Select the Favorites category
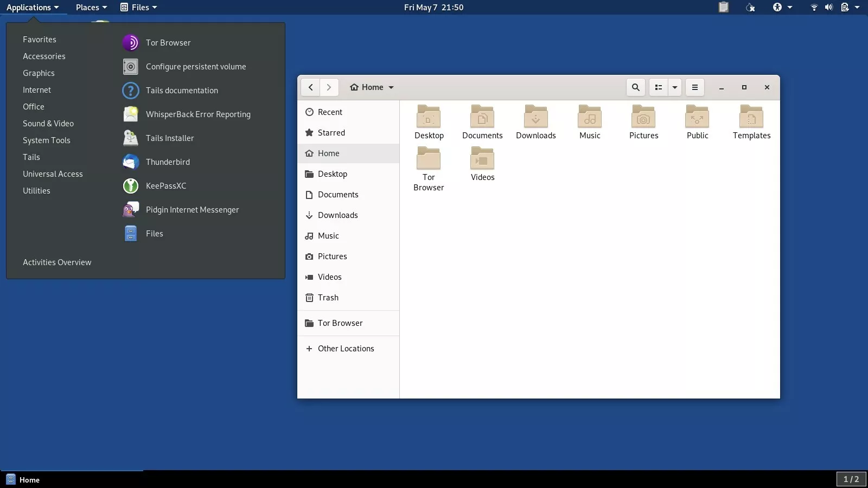 40,40
